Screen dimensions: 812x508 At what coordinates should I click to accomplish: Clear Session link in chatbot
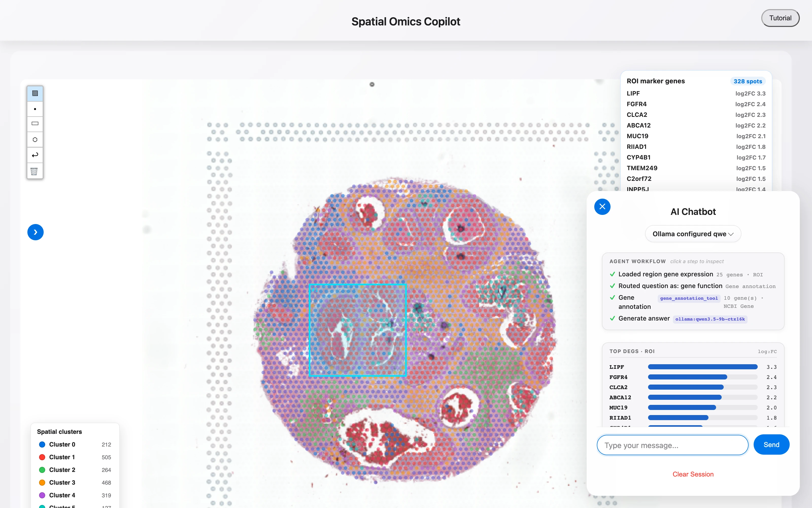[x=693, y=474]
